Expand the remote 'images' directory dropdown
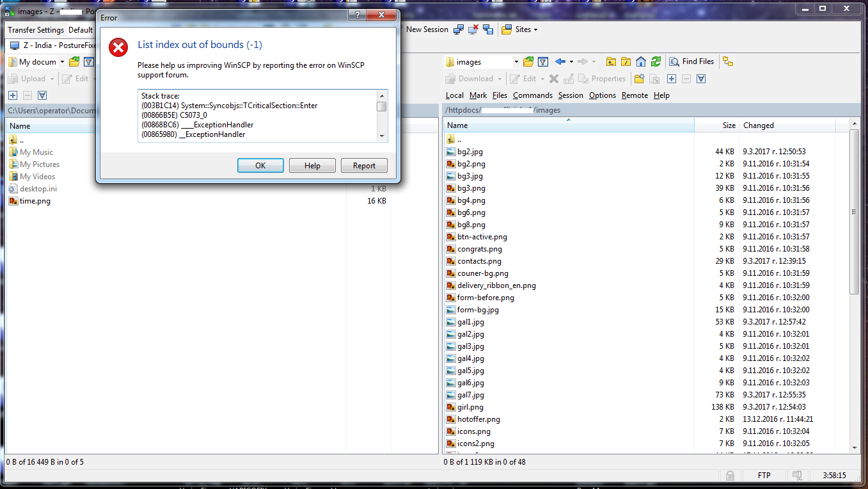This screenshot has width=868, height=489. click(516, 62)
